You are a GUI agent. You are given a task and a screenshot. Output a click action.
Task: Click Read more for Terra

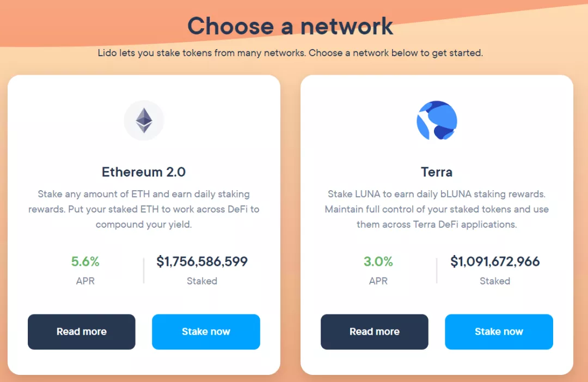click(374, 331)
